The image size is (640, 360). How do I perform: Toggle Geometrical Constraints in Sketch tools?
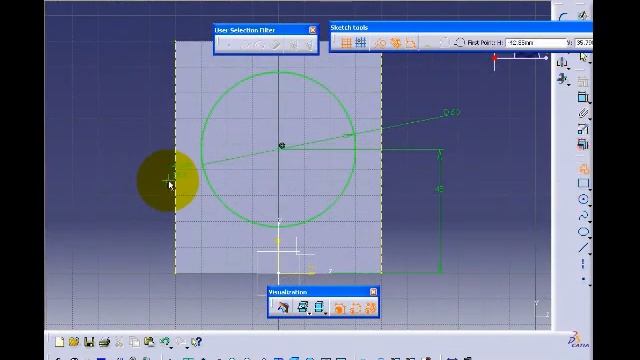(x=396, y=42)
